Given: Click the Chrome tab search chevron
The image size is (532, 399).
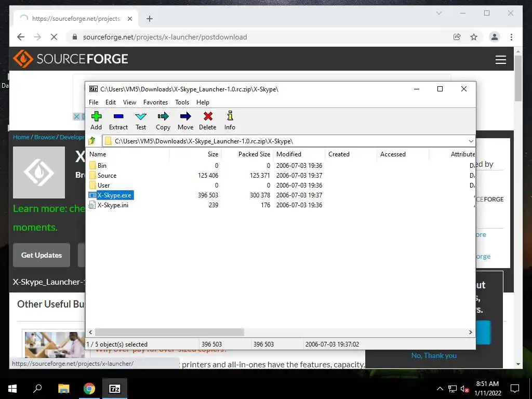Looking at the screenshot, I should click(438, 13).
